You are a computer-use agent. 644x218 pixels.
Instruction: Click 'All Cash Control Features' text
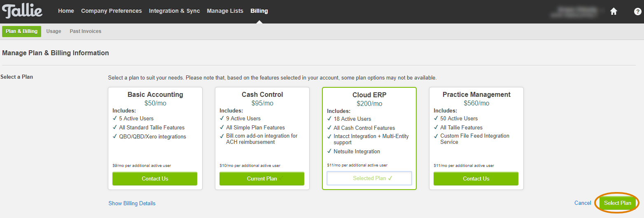coord(364,128)
